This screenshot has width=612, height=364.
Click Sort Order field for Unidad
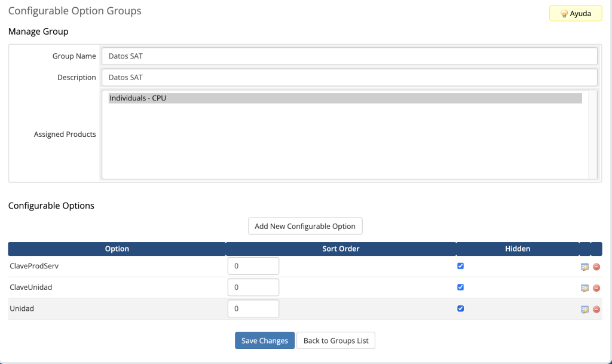(x=253, y=308)
